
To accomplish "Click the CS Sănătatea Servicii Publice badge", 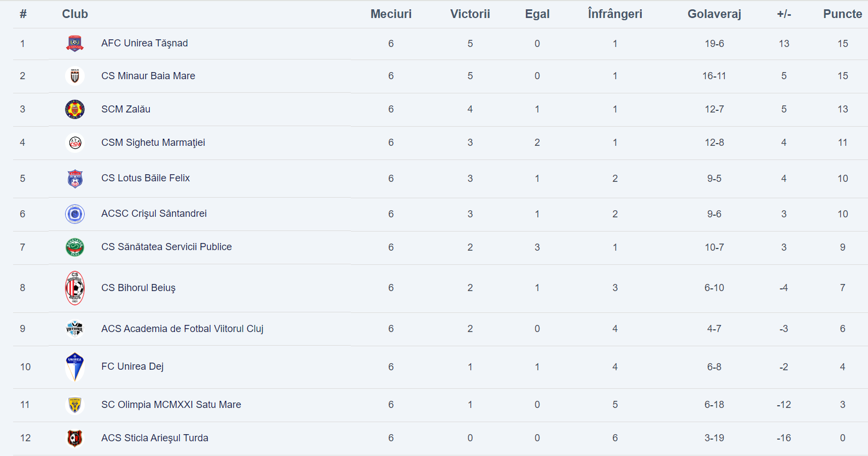I will tap(75, 247).
